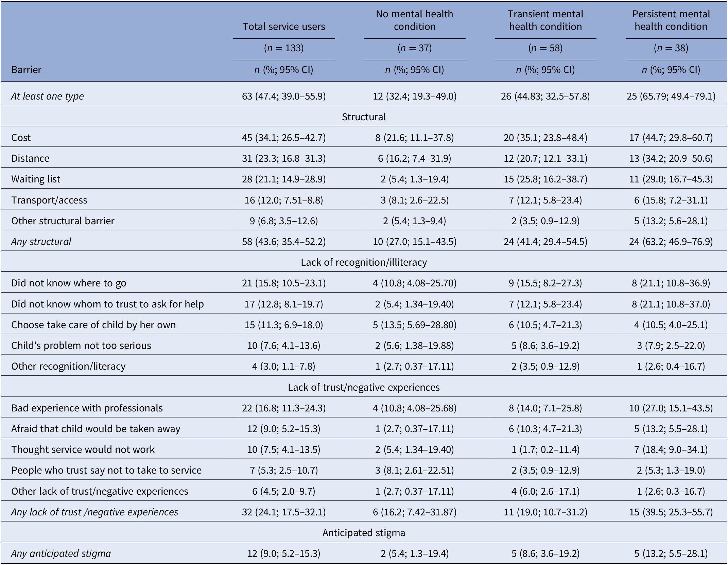Click the "(n = 133)" sample size cell
Viewport: 728px width, 565px height.
pos(284,48)
